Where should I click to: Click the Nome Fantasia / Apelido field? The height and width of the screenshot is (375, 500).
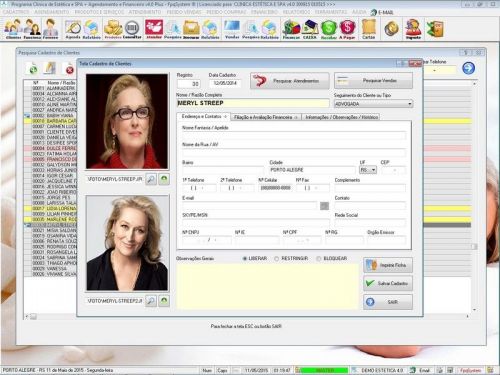pos(294,135)
